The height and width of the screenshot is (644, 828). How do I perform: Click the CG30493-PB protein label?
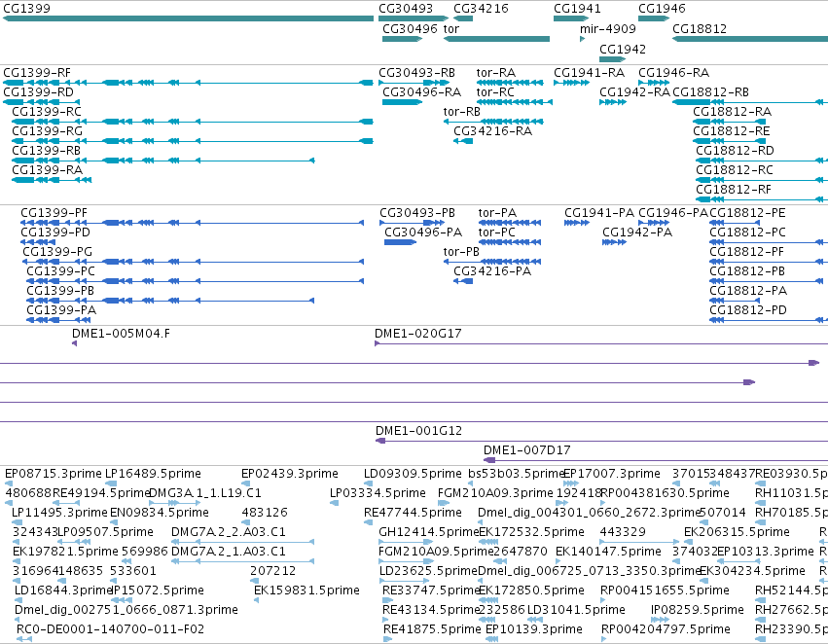(417, 213)
